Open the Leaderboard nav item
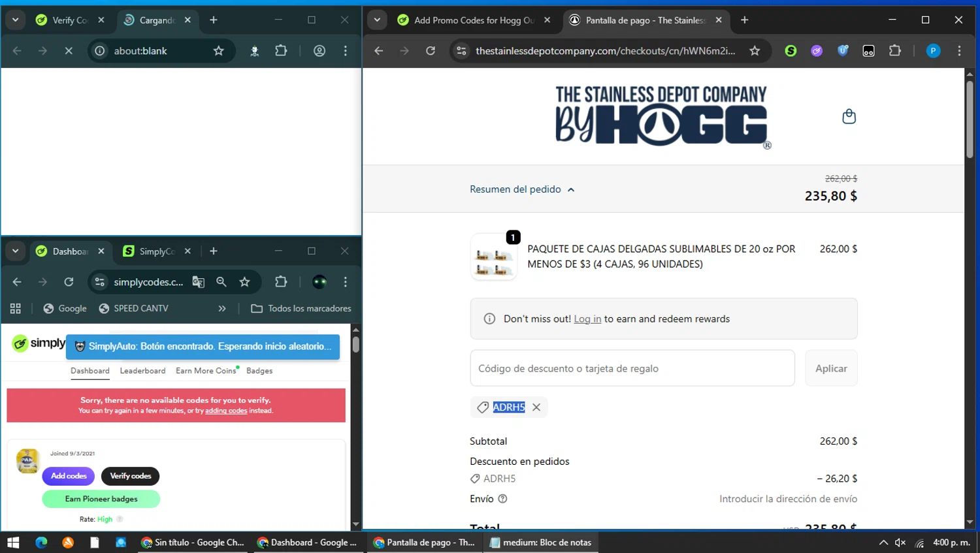Image resolution: width=980 pixels, height=553 pixels. (142, 371)
